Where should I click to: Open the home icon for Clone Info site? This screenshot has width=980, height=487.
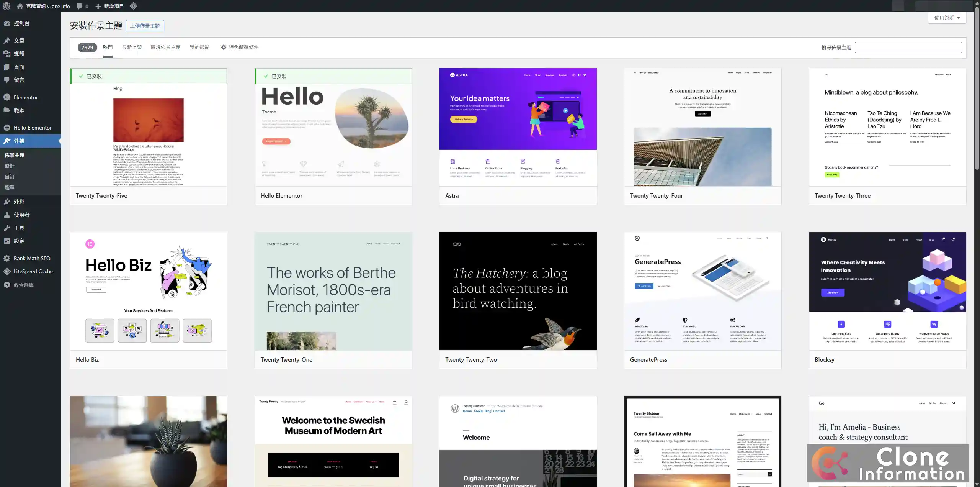[x=20, y=6]
